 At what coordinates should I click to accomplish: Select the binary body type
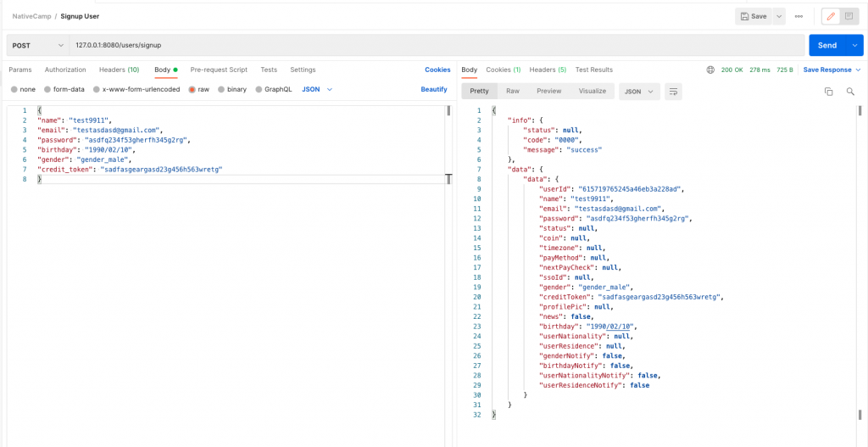(232, 89)
